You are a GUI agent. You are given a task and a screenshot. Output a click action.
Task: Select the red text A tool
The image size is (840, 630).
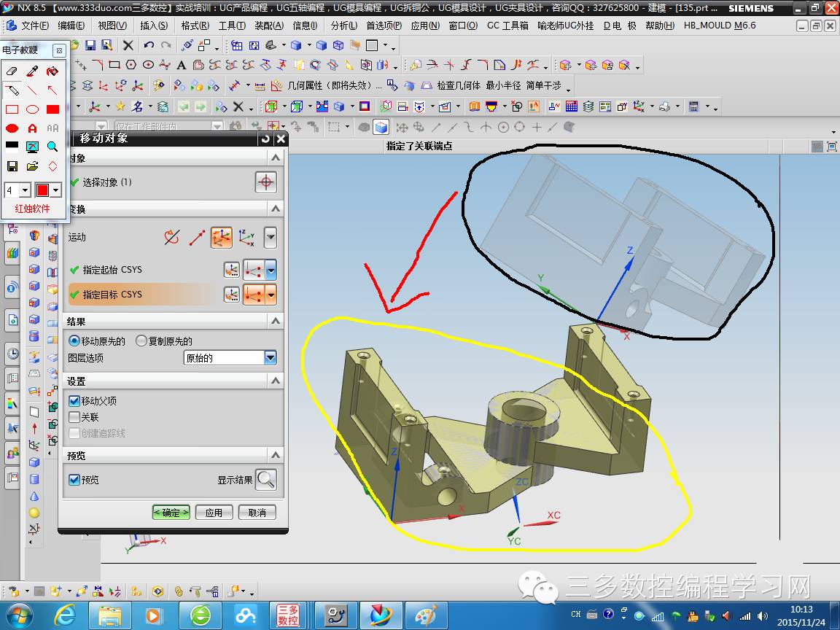[x=32, y=128]
